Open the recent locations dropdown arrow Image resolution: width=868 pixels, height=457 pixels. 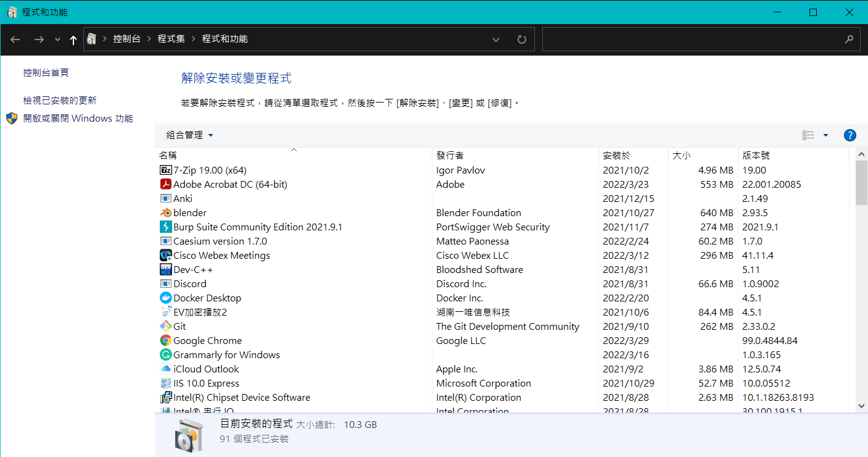click(57, 40)
